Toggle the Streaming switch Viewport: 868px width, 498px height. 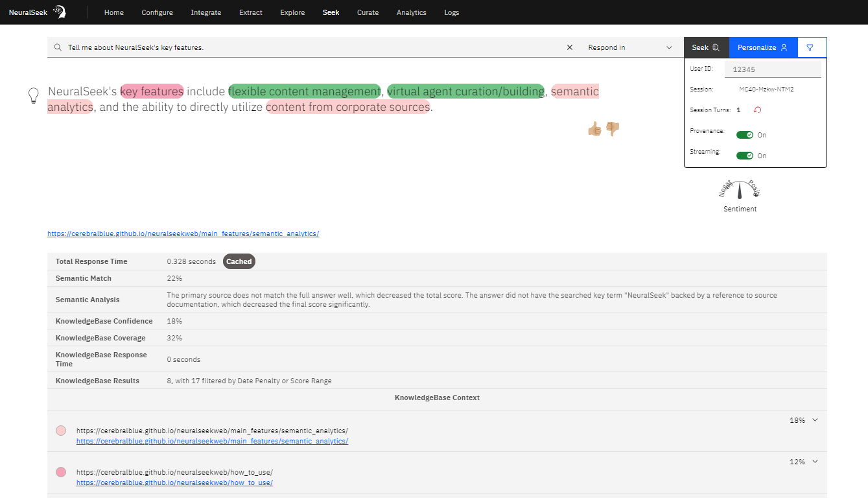(x=745, y=156)
